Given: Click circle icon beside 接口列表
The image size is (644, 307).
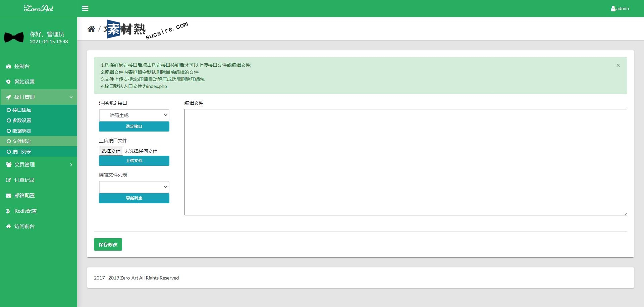Looking at the screenshot, I should (9, 152).
